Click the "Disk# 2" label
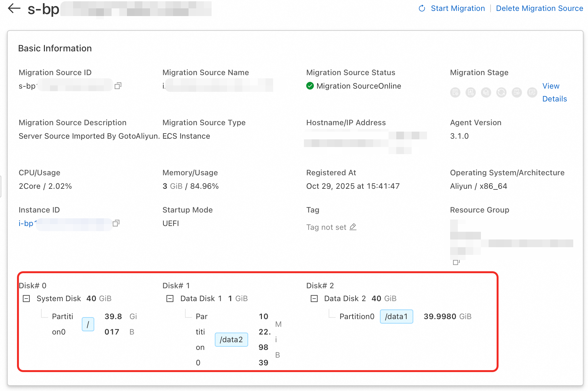Image resolution: width=588 pixels, height=391 pixels. click(320, 286)
